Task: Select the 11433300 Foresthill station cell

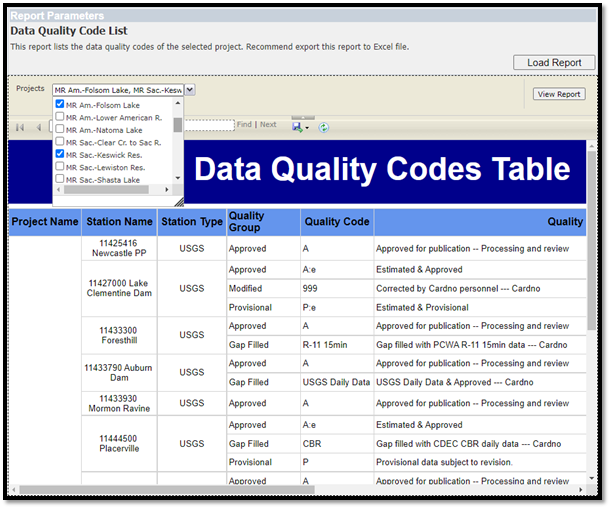Action: click(x=119, y=335)
